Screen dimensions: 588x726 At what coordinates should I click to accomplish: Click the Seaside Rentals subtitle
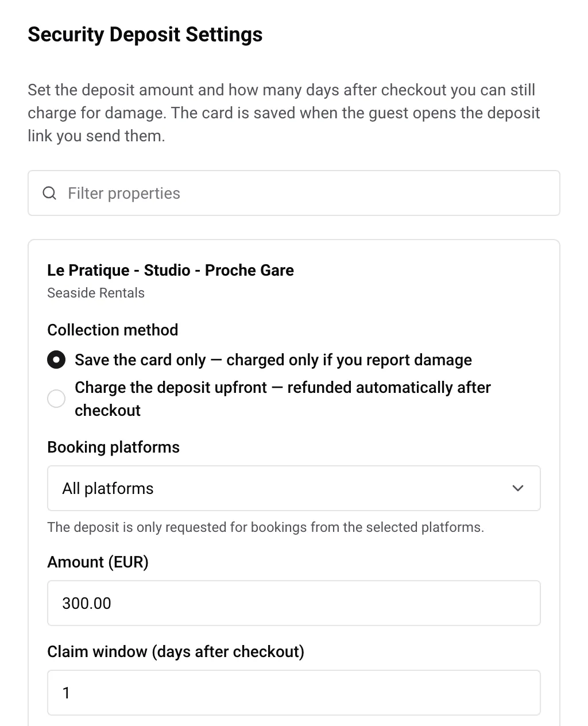click(x=96, y=293)
